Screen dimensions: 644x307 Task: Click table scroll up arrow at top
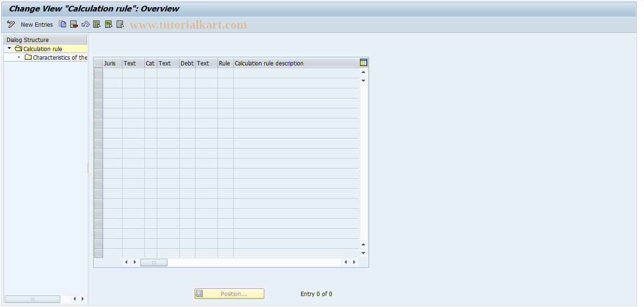tap(363, 72)
